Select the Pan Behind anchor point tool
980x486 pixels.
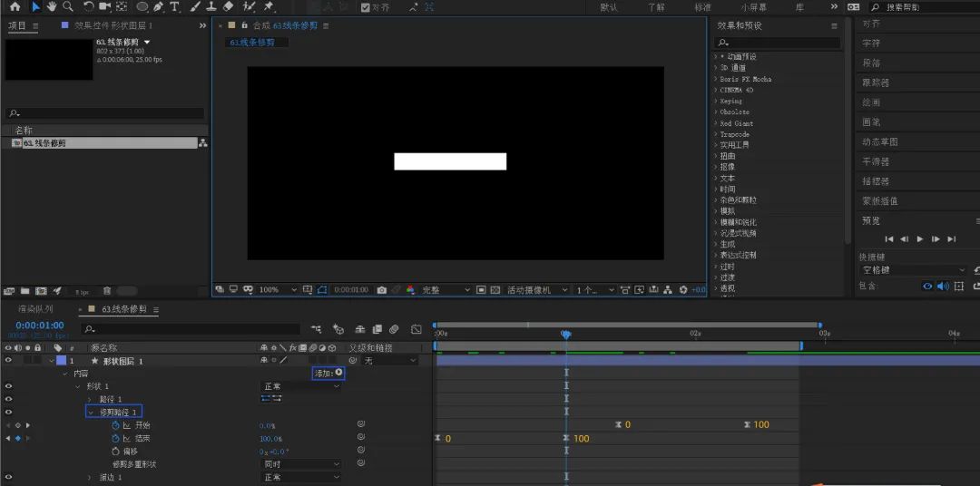[x=122, y=7]
